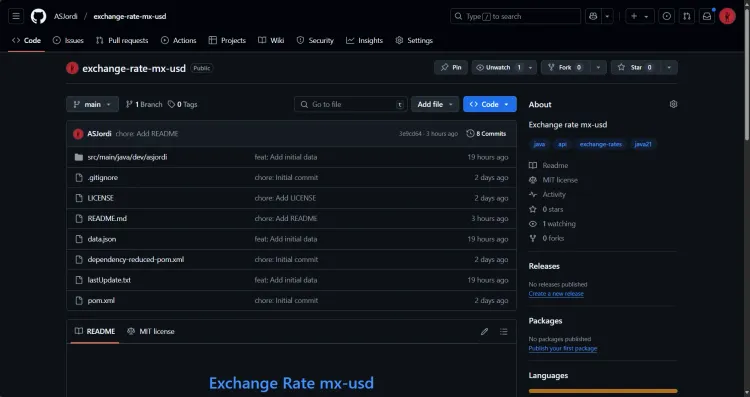
Task: Switch to the Issues tab
Action: 68,41
